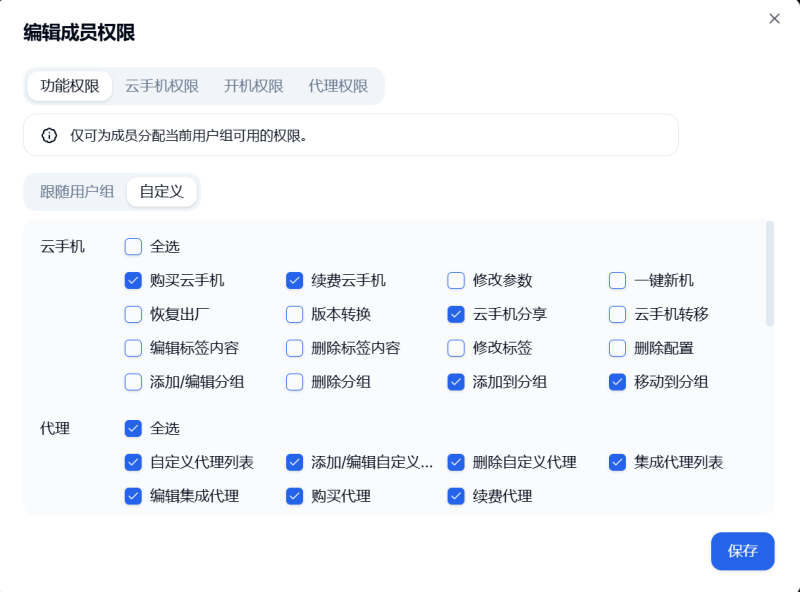Open the 代理权限 tab

tap(338, 86)
